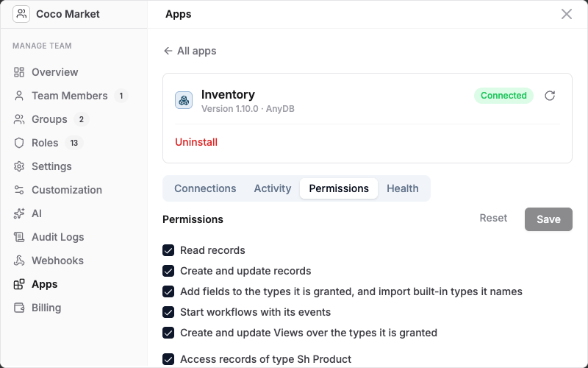Screen dimensions: 588x368
Task: Click the AI sparkle icon
Action: [x=19, y=213]
